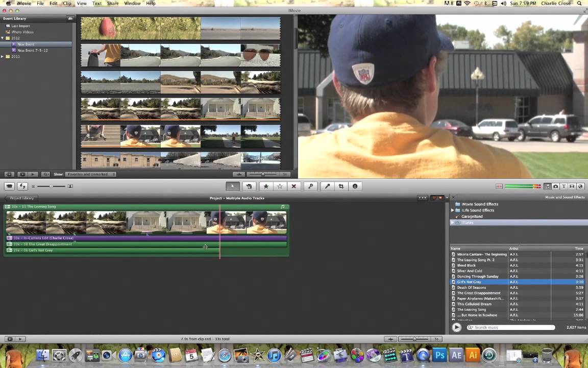Open After Effects from the Dock
Viewport: 588px width, 368px height.
[x=456, y=355]
